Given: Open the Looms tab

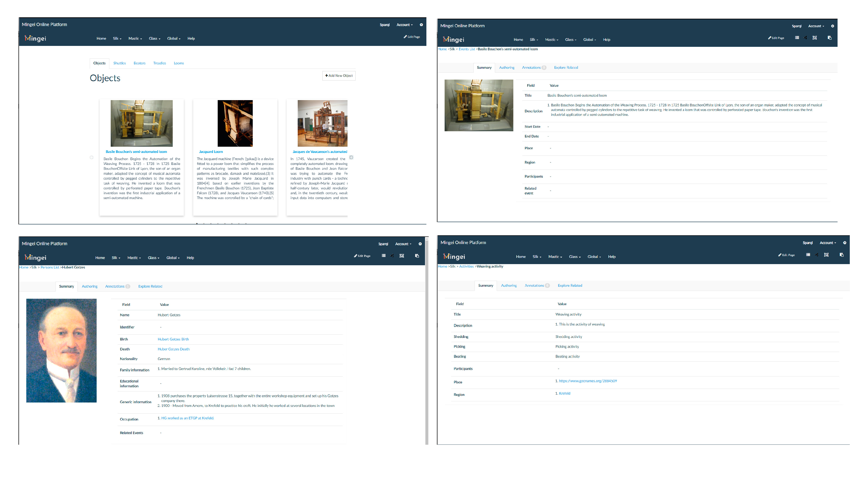Looking at the screenshot, I should coord(178,63).
